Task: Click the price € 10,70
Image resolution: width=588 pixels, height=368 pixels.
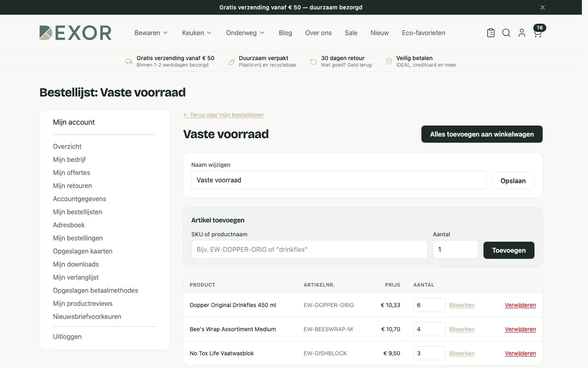Action: 390,329
